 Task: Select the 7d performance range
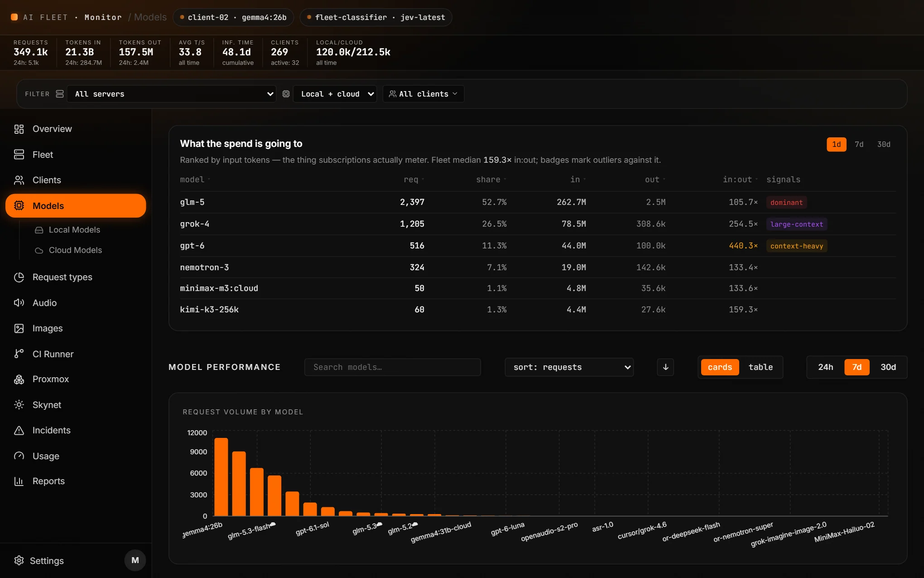[x=857, y=367]
